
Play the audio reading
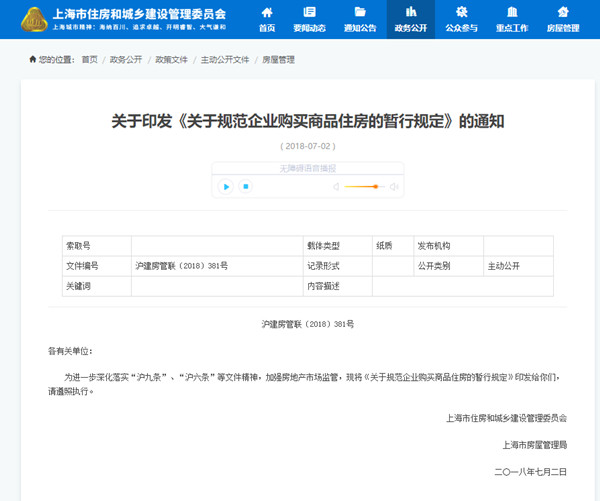pos(226,187)
